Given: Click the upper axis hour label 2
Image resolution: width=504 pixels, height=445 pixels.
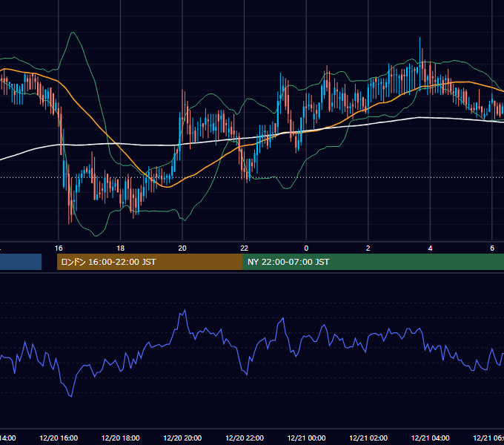Looking at the screenshot, I should click(368, 248).
